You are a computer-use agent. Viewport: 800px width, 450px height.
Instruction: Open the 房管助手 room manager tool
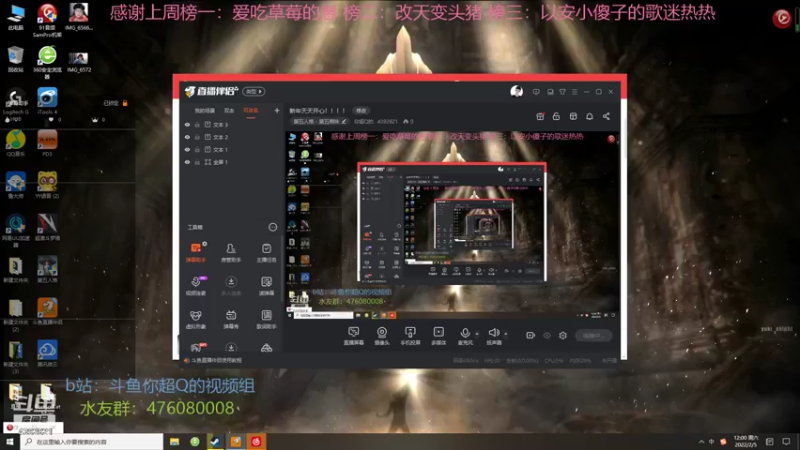coord(231,252)
